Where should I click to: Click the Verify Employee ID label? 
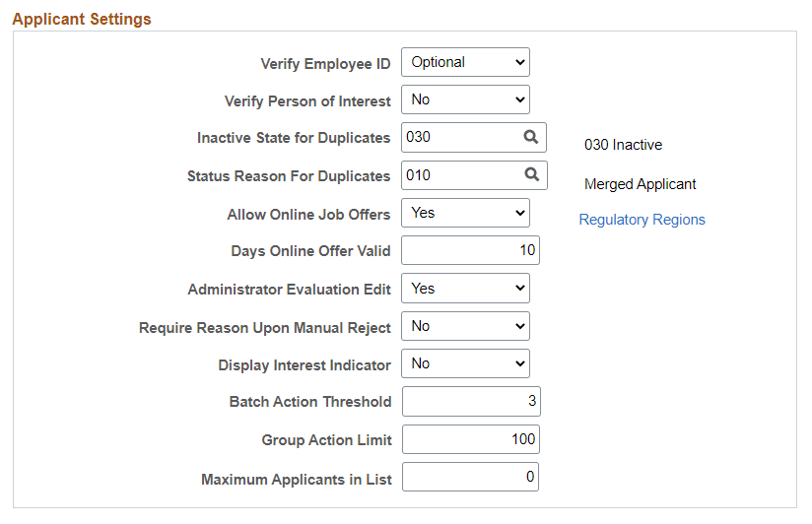(325, 64)
